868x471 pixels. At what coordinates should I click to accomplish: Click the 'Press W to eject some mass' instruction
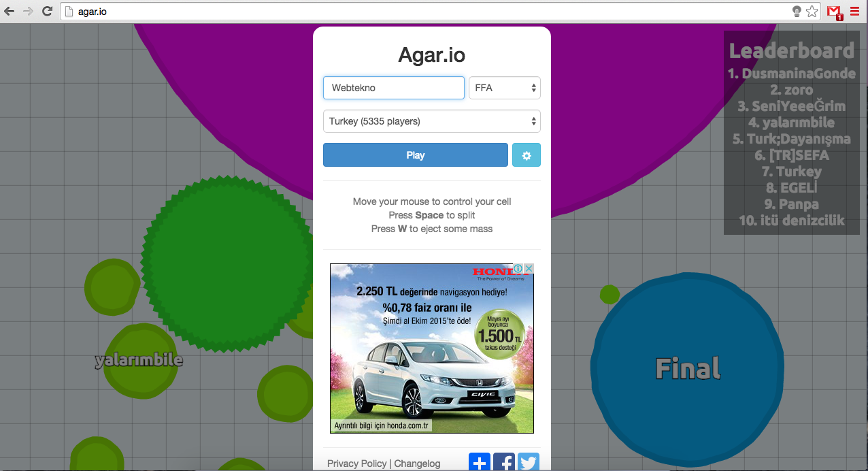[x=432, y=229]
